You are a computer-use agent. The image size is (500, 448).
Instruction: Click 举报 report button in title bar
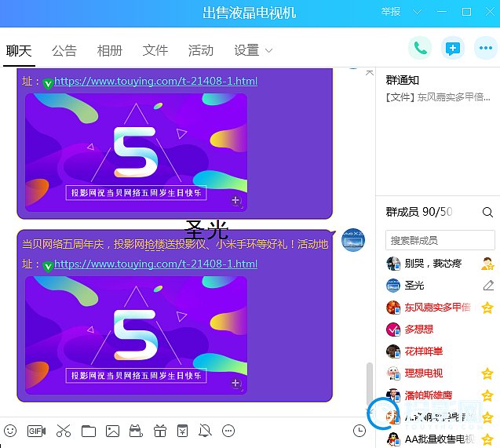point(391,12)
